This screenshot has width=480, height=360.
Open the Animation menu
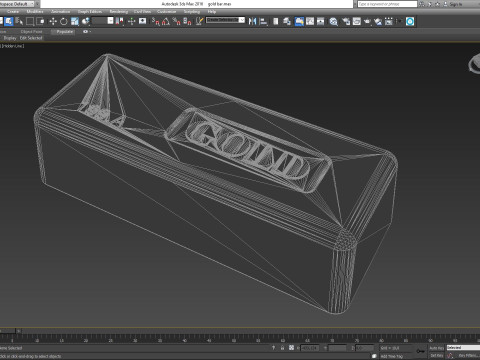(60, 12)
